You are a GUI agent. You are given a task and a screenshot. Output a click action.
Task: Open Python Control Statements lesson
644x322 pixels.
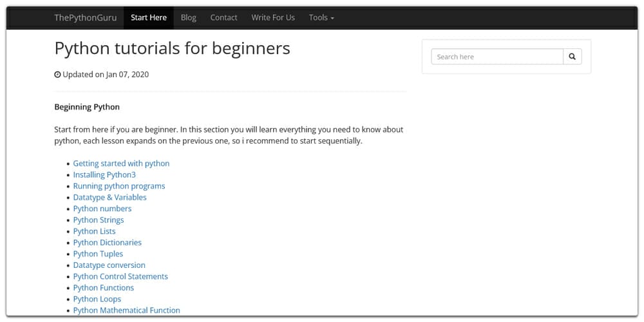pos(120,276)
